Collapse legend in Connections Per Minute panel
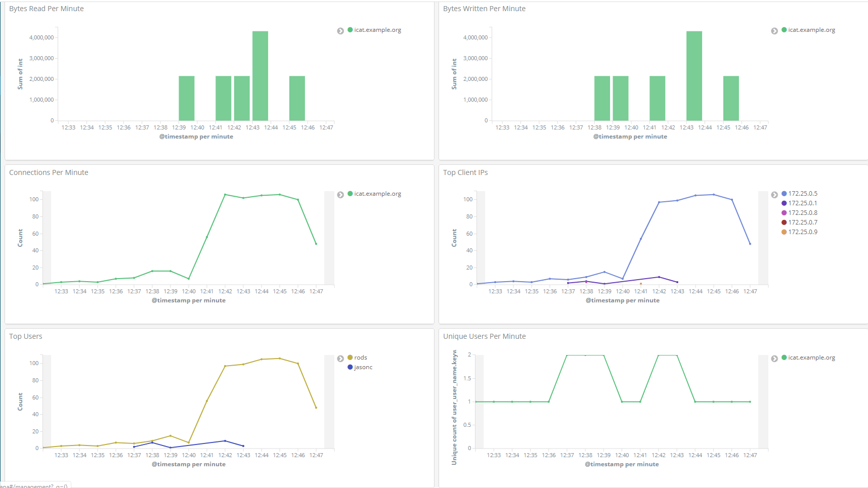The image size is (868, 488). coord(340,195)
